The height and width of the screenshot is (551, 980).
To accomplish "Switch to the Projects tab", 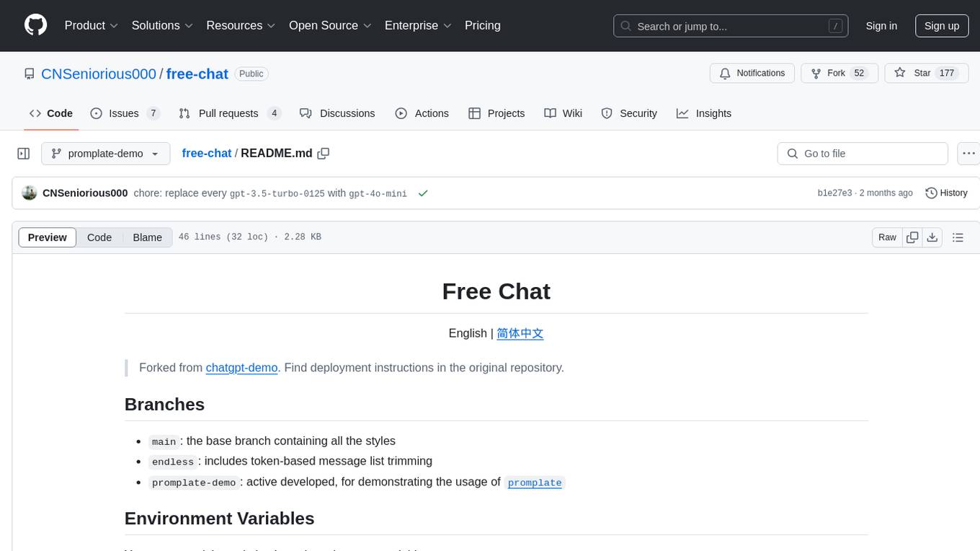I will (496, 113).
